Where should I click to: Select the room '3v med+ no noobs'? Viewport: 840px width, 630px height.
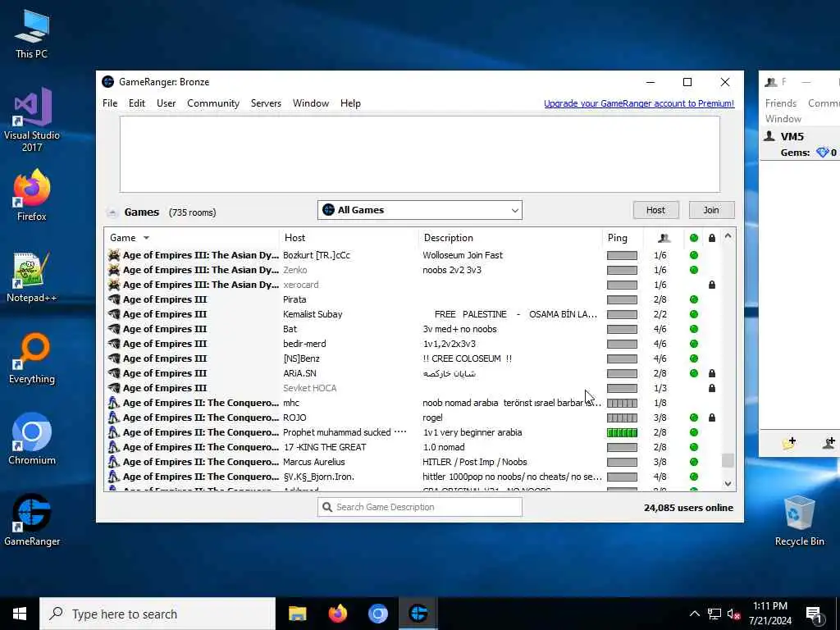413,329
